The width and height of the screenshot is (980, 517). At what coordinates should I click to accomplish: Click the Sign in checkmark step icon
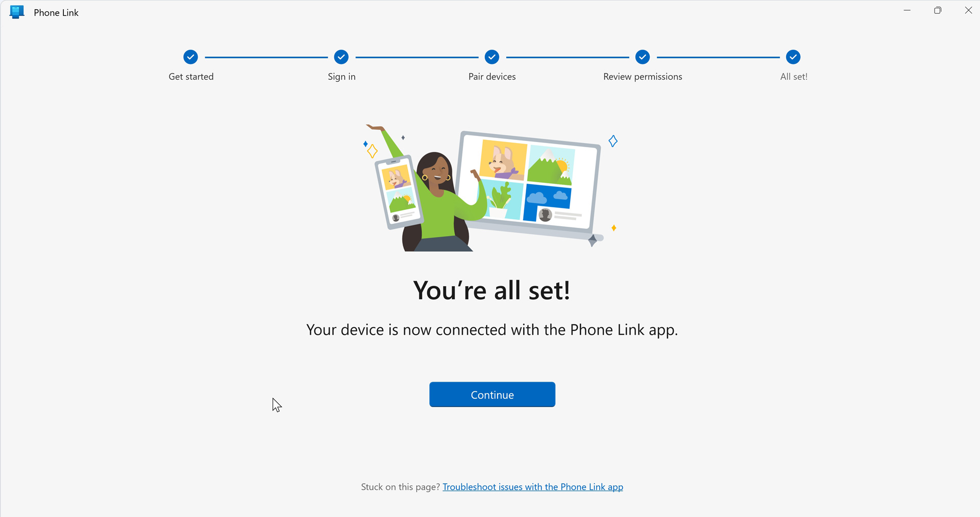[341, 57]
